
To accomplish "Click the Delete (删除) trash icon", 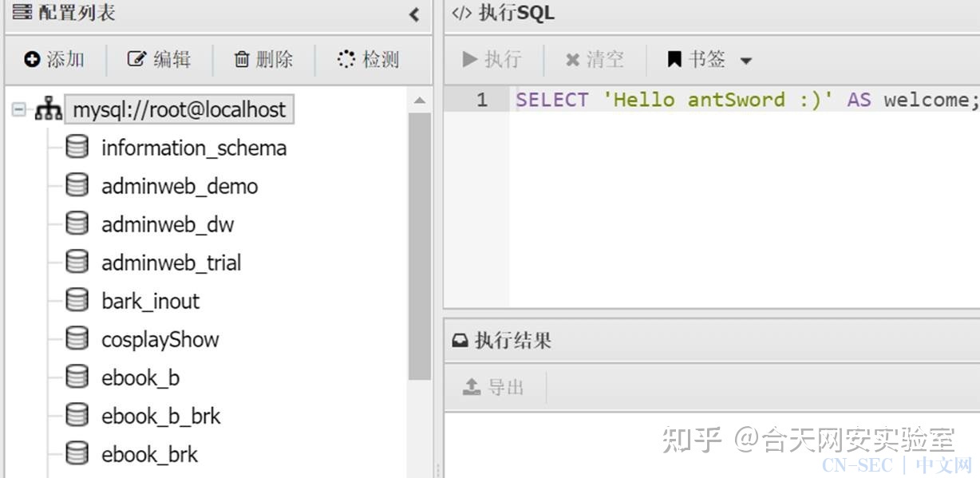I will pos(242,60).
